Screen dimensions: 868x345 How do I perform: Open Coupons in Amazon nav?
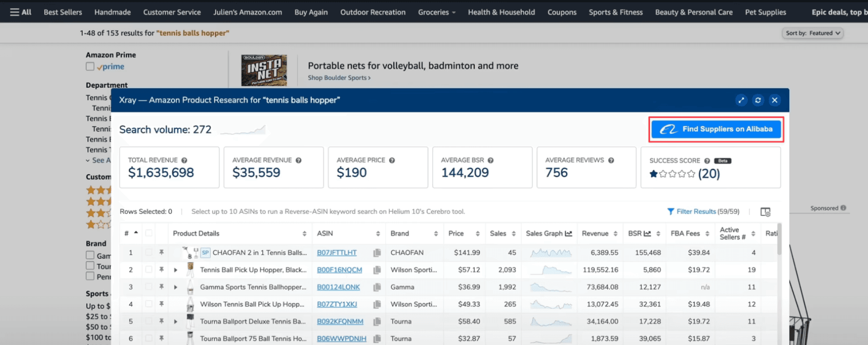pyautogui.click(x=562, y=12)
